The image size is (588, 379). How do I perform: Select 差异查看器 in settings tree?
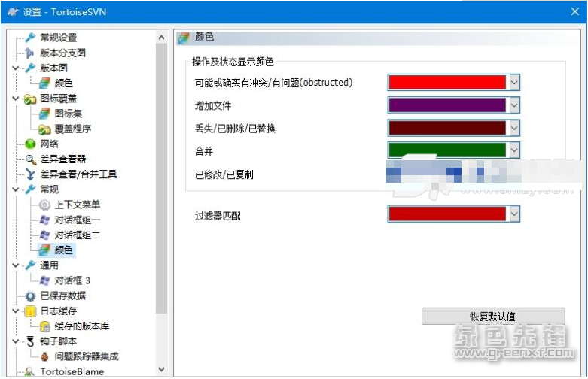tap(63, 159)
